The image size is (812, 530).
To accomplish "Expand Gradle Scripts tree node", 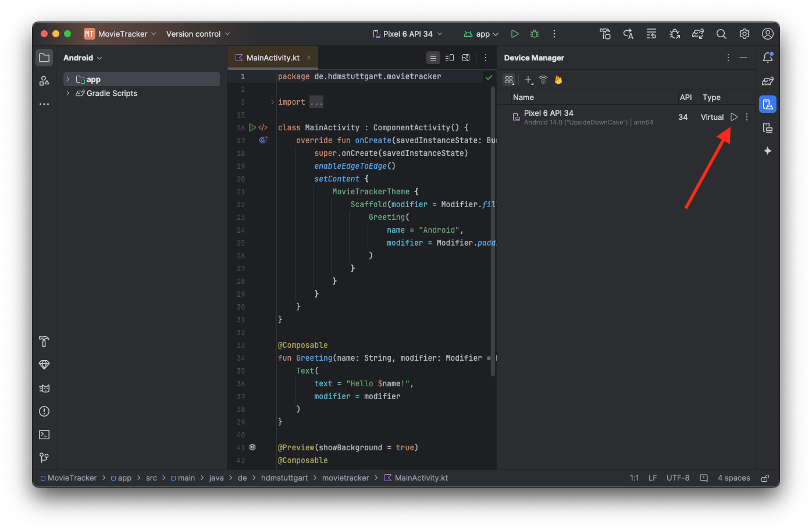I will click(x=68, y=93).
